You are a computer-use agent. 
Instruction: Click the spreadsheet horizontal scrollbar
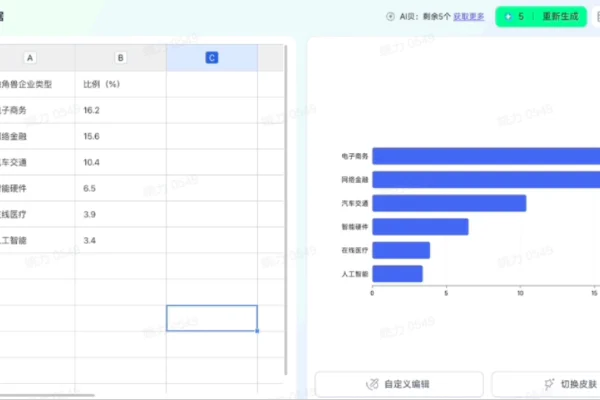tap(47, 395)
